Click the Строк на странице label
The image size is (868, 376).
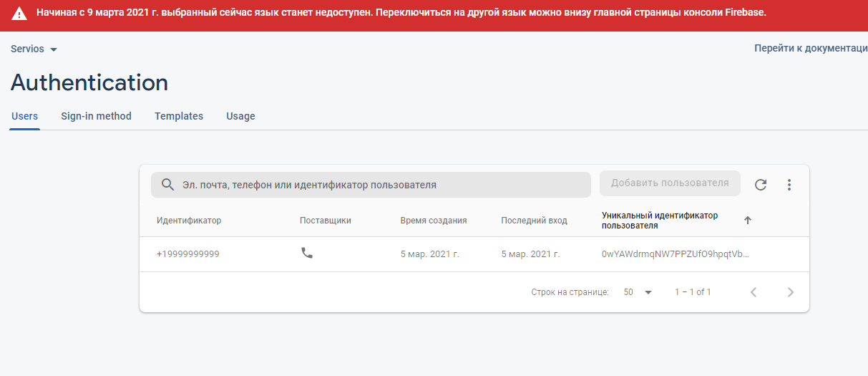pyautogui.click(x=570, y=292)
